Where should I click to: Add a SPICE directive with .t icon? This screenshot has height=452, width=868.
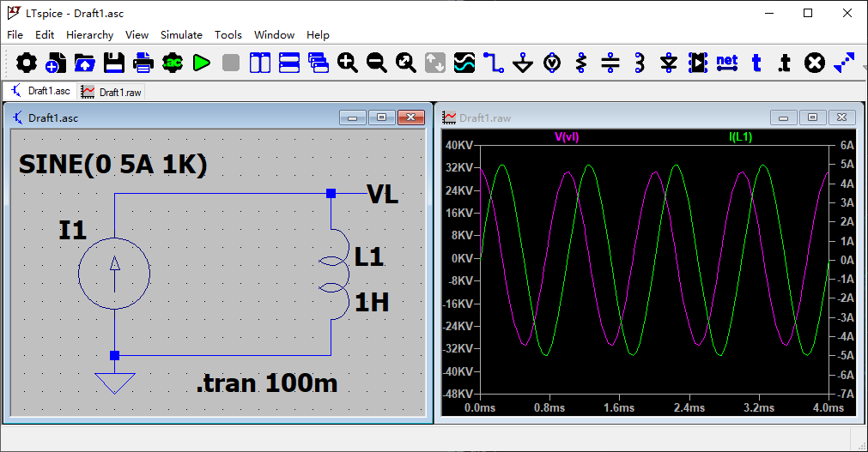click(785, 63)
